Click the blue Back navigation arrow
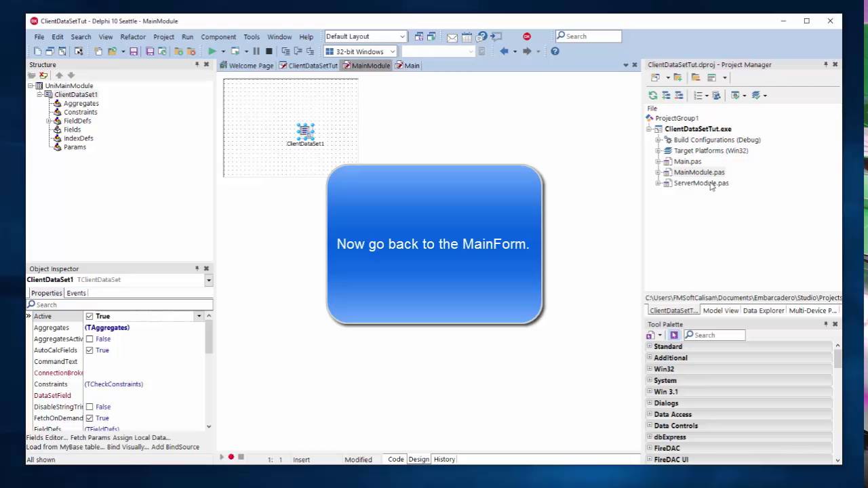868x488 pixels. coord(504,52)
